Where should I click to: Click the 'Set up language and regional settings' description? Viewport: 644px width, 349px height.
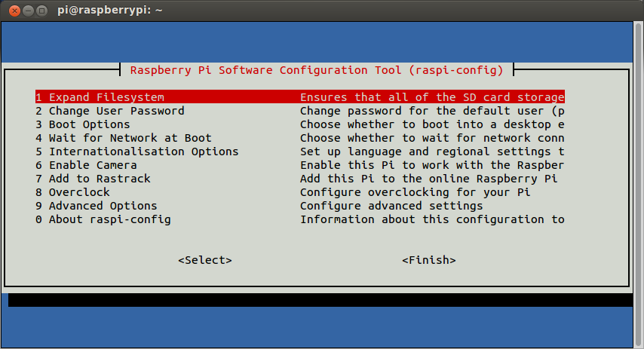click(432, 152)
